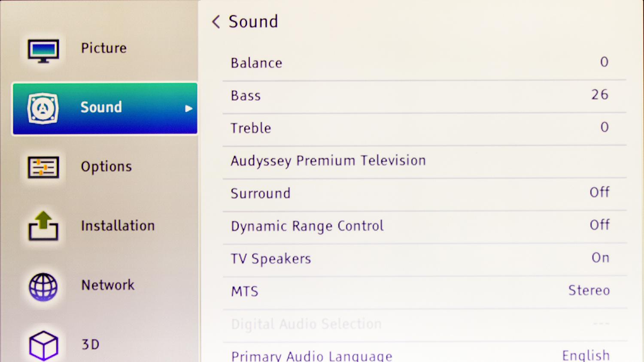This screenshot has width=644, height=362.
Task: Select the Balance setting row
Action: (x=424, y=63)
